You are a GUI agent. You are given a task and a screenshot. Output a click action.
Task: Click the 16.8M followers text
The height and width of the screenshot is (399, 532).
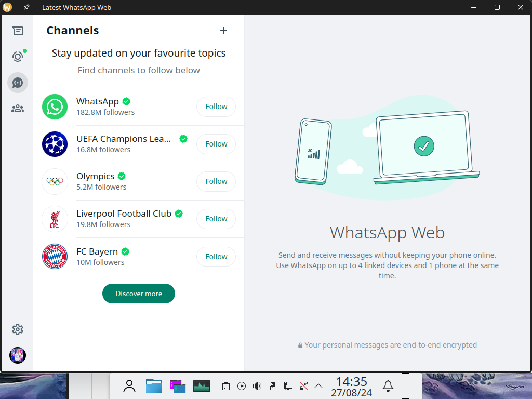103,150
